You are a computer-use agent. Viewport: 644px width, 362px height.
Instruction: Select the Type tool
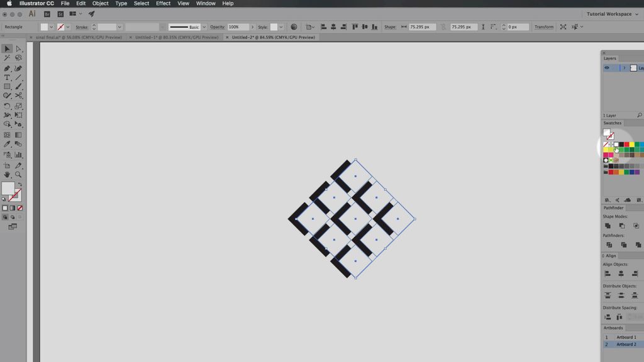pyautogui.click(x=8, y=77)
